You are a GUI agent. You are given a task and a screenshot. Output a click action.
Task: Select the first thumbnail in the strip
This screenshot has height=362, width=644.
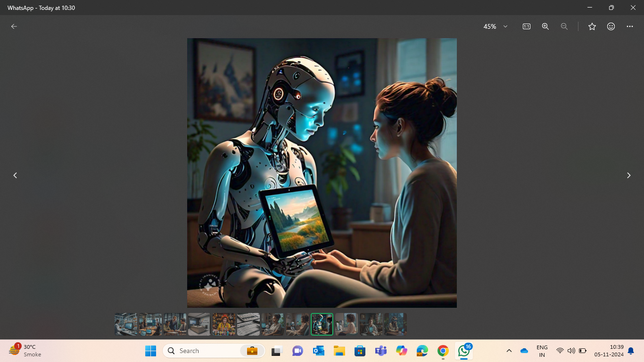pyautogui.click(x=126, y=324)
